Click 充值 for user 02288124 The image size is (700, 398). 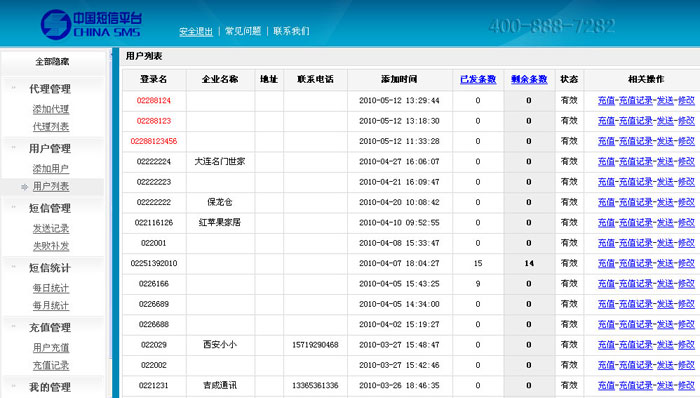tap(606, 101)
